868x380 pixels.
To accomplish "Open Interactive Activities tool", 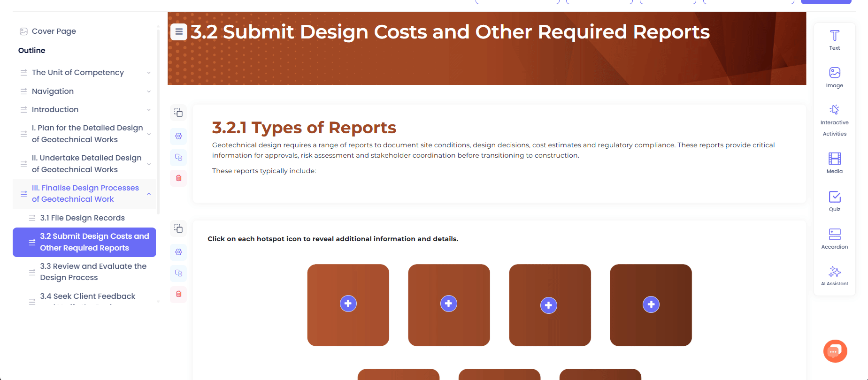I will (834, 121).
